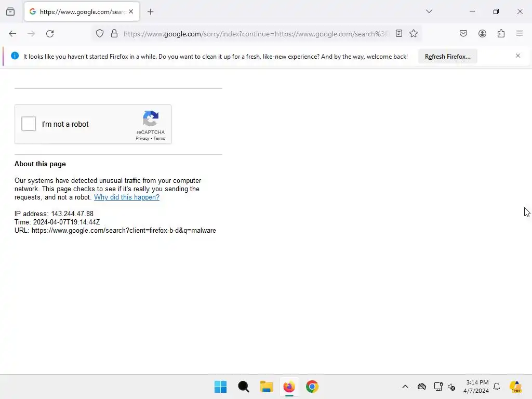Expand the list all tabs chevron
This screenshot has height=399, width=532.
coord(429,11)
